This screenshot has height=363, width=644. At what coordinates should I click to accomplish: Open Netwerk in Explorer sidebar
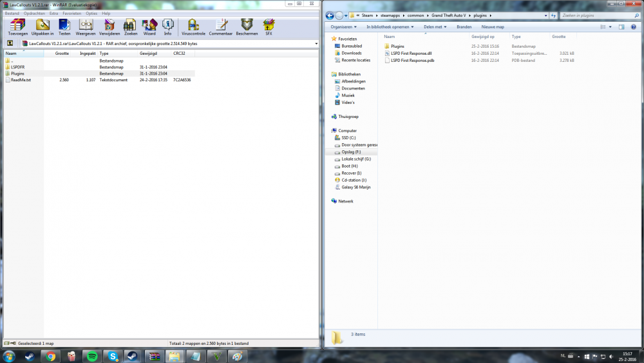pyautogui.click(x=345, y=201)
